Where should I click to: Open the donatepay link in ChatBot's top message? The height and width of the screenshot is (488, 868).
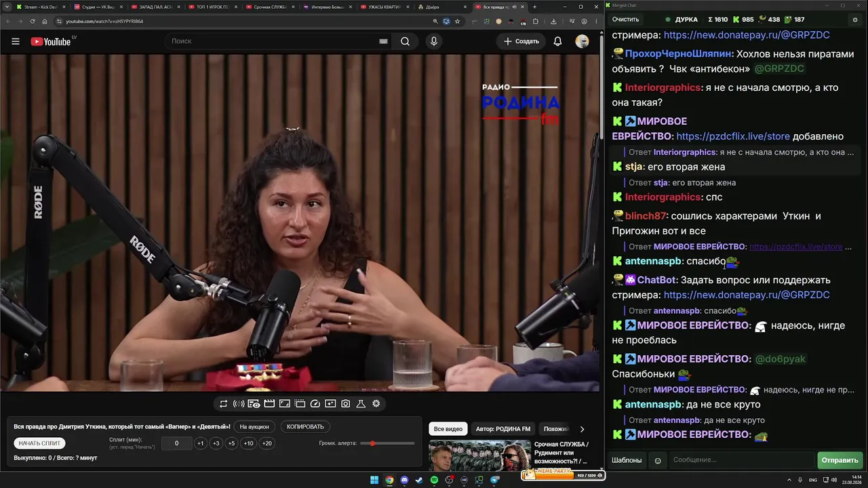(x=747, y=35)
